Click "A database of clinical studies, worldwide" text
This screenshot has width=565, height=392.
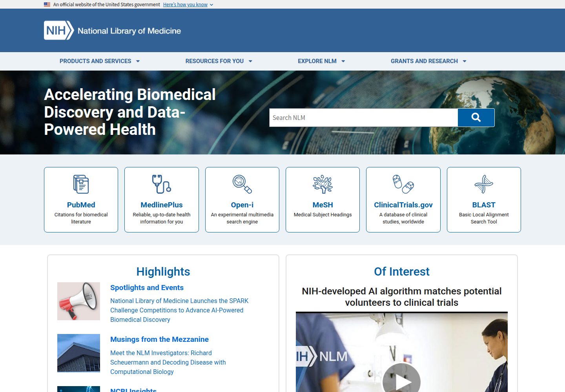pyautogui.click(x=403, y=218)
